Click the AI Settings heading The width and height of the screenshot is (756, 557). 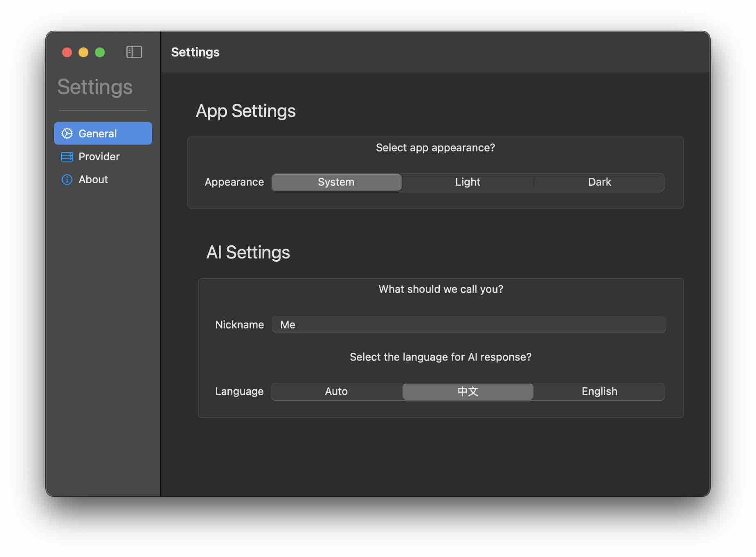click(248, 252)
